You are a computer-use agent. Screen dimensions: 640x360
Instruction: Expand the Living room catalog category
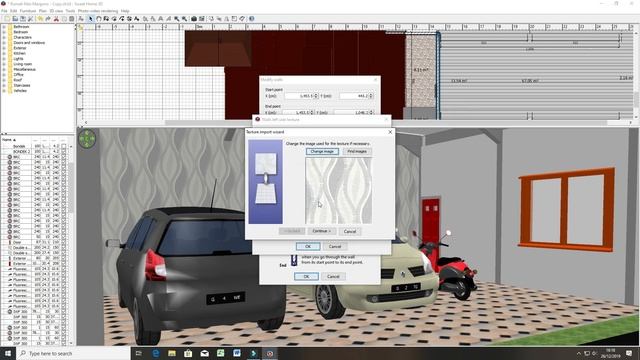4,64
